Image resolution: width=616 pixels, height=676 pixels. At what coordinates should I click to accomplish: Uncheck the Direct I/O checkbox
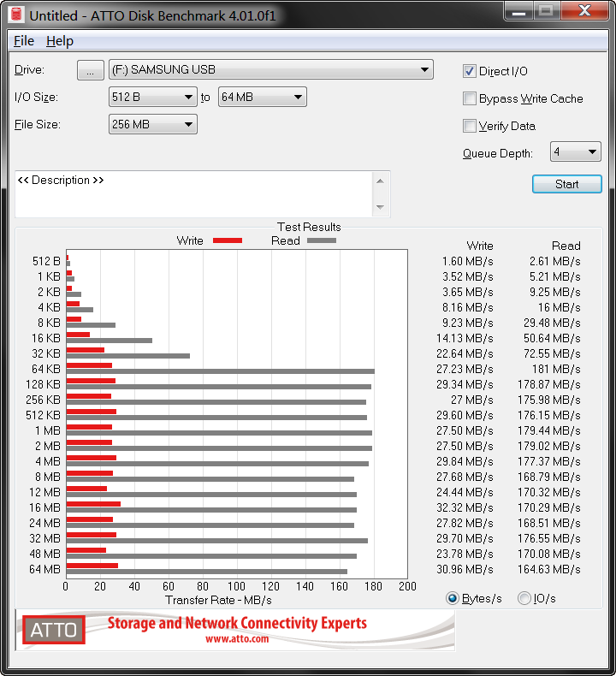tap(470, 71)
